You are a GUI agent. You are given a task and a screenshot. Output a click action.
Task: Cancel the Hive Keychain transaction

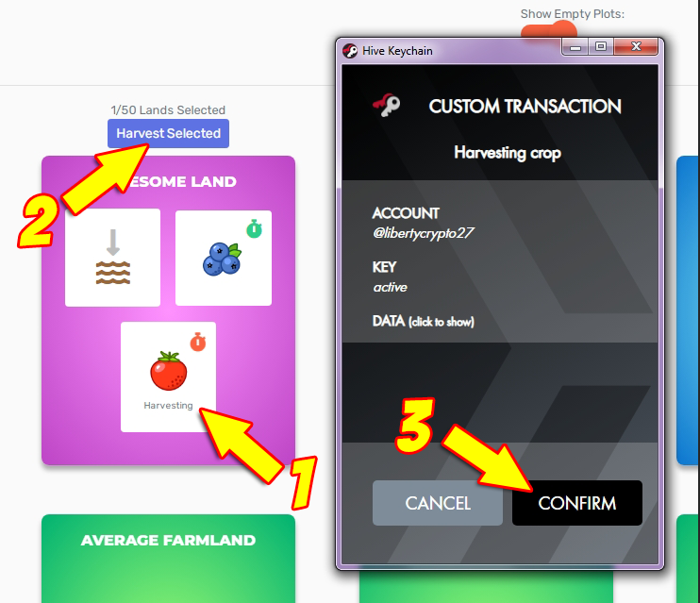(438, 503)
